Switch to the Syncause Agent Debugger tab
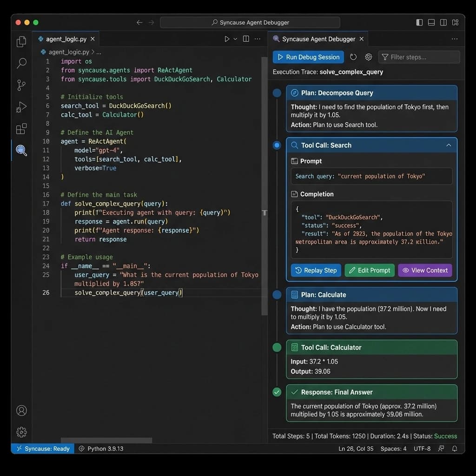 [x=318, y=39]
